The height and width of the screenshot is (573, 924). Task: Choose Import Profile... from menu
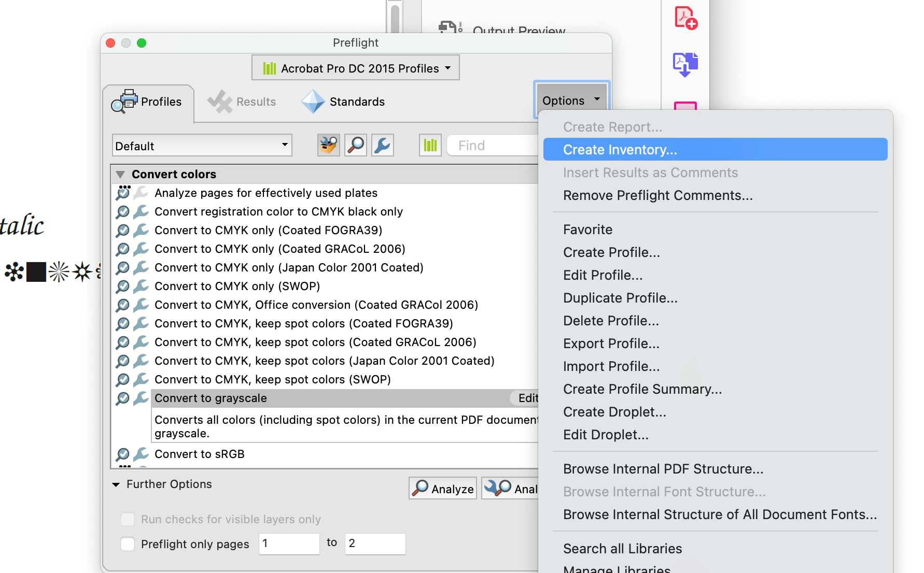715,366
